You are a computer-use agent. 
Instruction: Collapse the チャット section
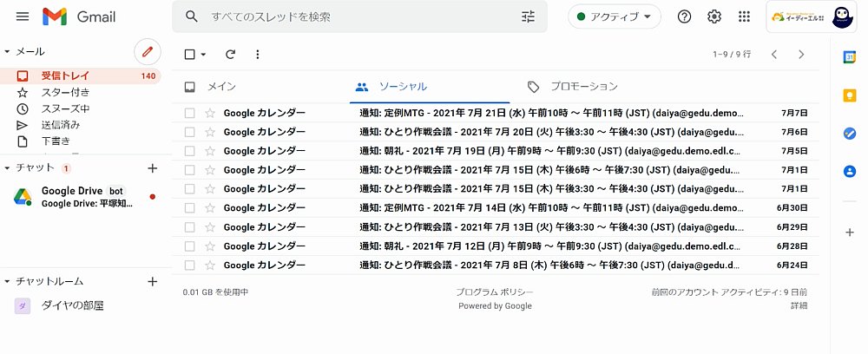pos(7,167)
